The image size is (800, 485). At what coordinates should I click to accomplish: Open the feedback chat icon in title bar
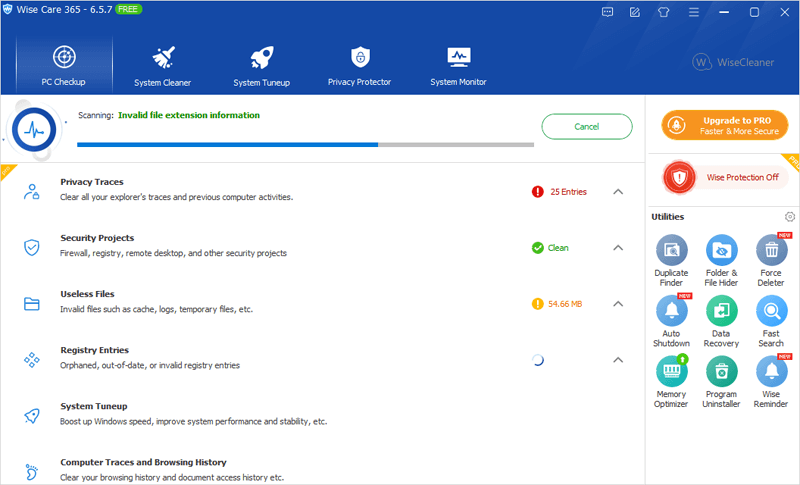(x=607, y=12)
